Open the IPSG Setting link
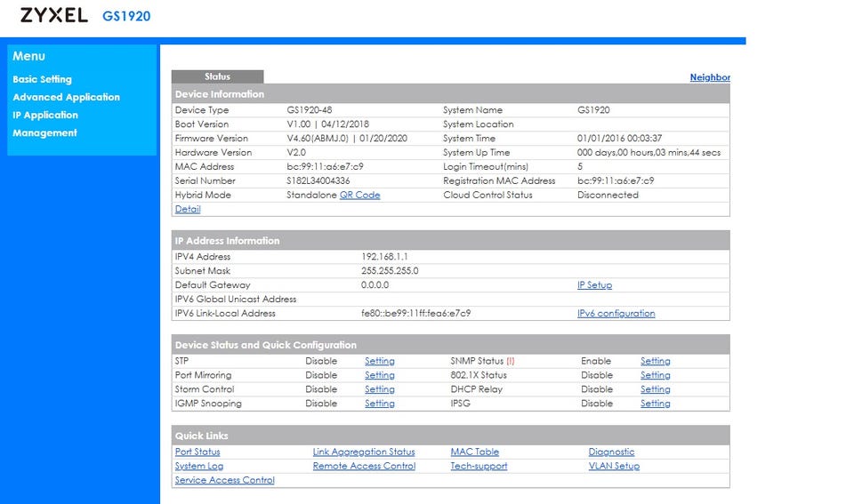 656,404
